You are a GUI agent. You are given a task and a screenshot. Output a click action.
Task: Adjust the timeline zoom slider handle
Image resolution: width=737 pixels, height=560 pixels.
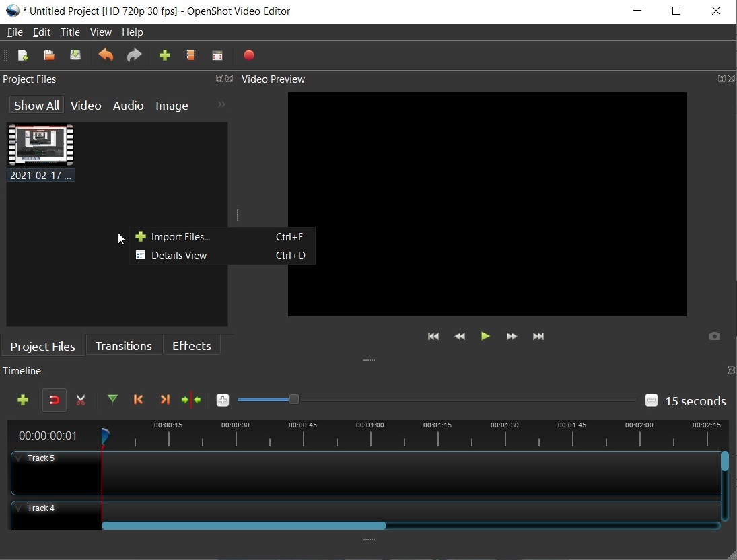tap(294, 400)
